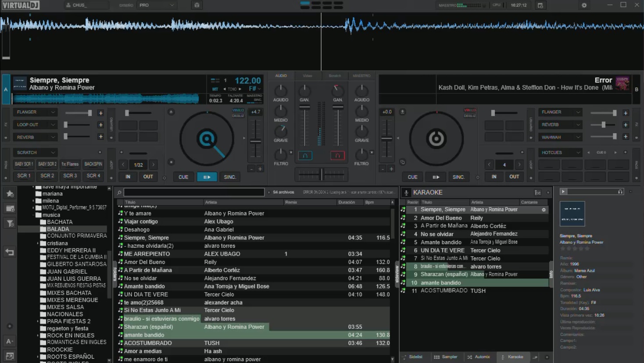The height and width of the screenshot is (363, 644).
Task: Click the crossfader slider
Action: [x=321, y=174]
